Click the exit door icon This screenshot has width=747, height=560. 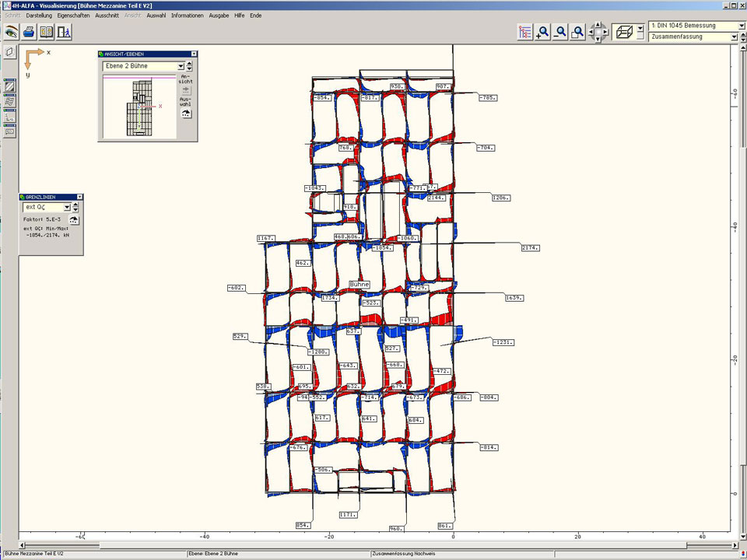(x=64, y=32)
